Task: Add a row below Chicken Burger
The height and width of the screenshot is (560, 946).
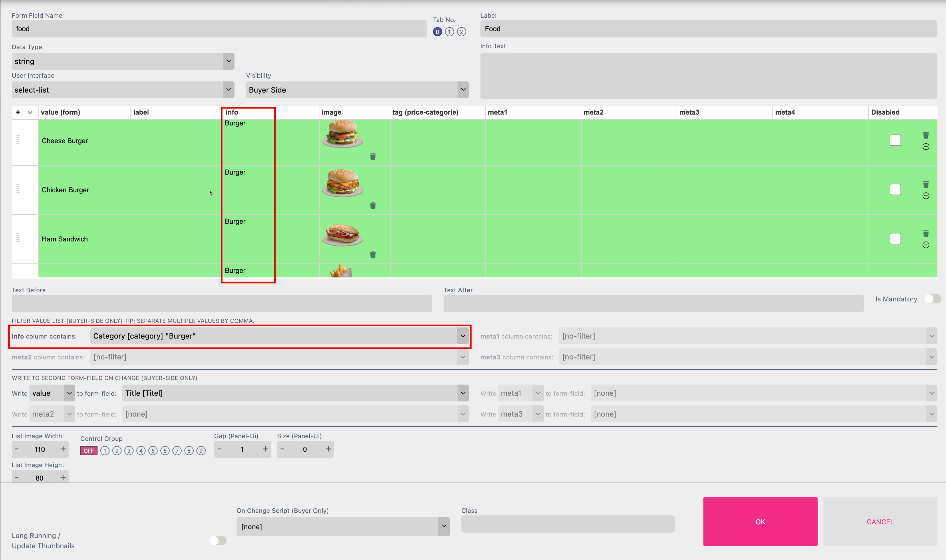Action: click(x=926, y=196)
